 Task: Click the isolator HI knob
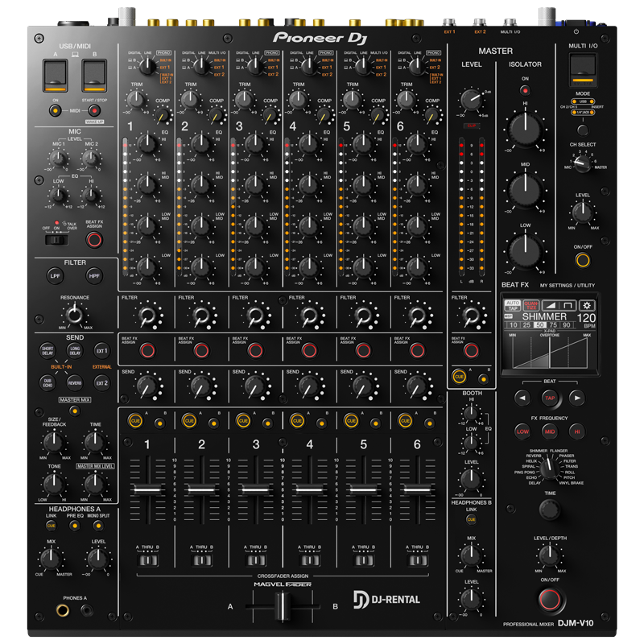[x=526, y=128]
